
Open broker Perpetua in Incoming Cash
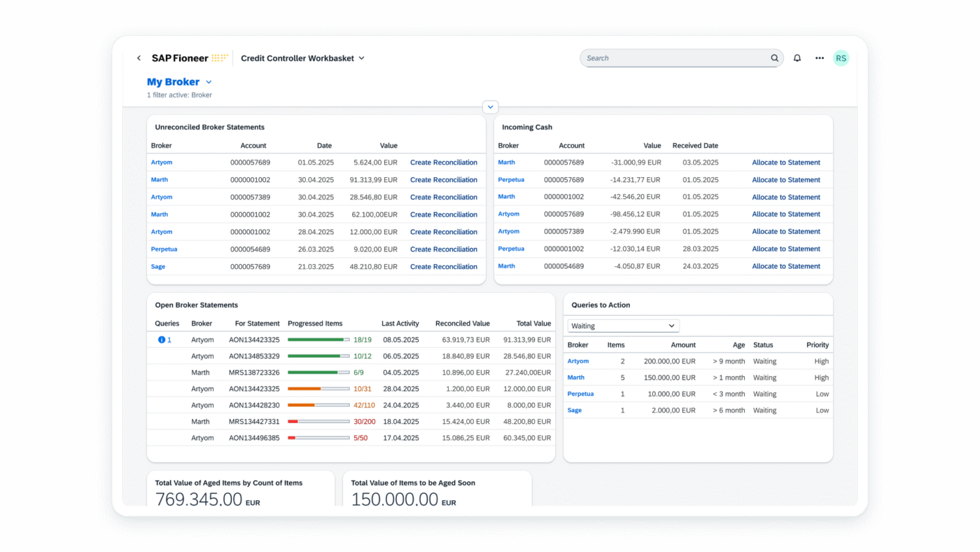pyautogui.click(x=512, y=179)
